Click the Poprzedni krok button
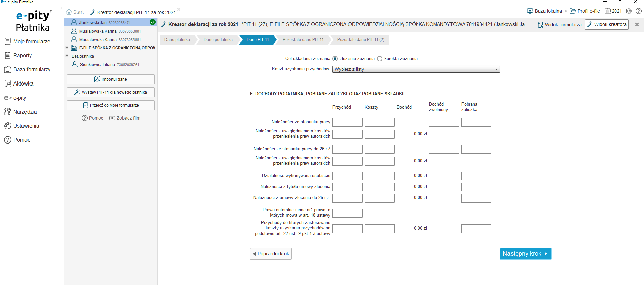Screen dimensions: 644x285 click(271, 254)
